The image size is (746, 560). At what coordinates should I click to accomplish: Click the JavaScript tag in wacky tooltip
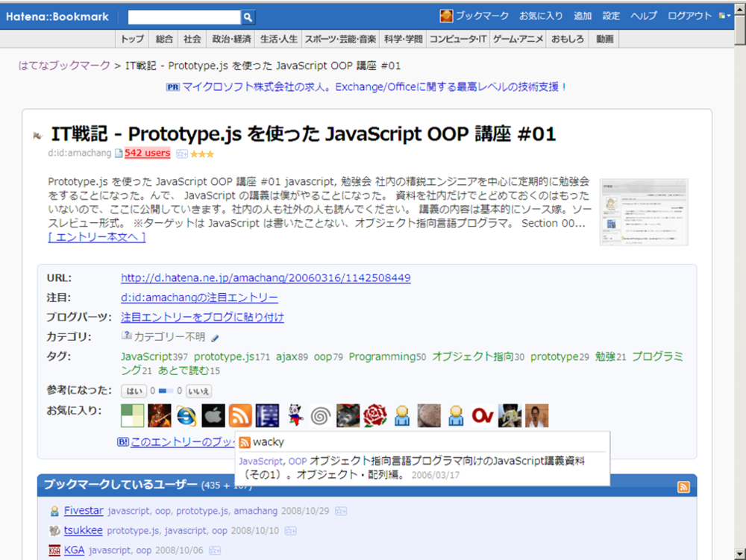[260, 461]
